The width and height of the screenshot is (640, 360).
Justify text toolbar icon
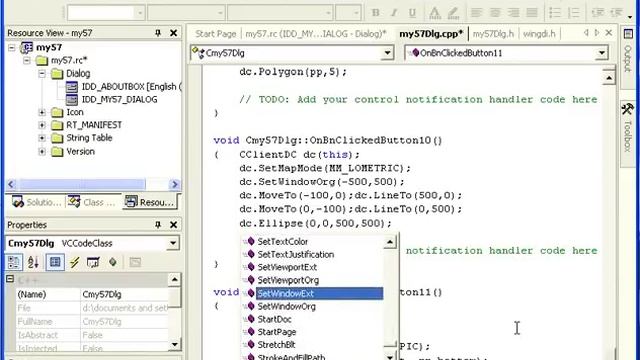(x=531, y=13)
